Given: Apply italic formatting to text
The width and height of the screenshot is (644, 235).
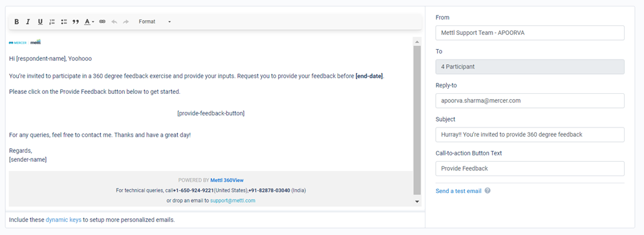Looking at the screenshot, I should click(x=28, y=22).
